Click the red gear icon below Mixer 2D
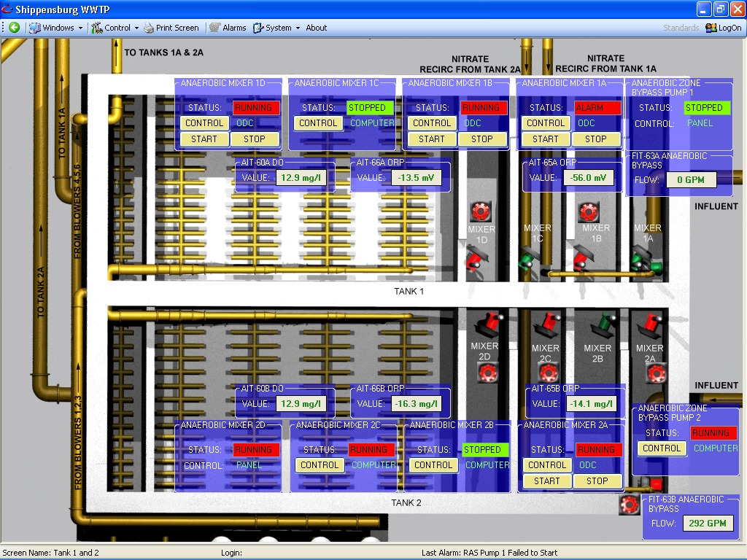747x560 pixels. 487,373
